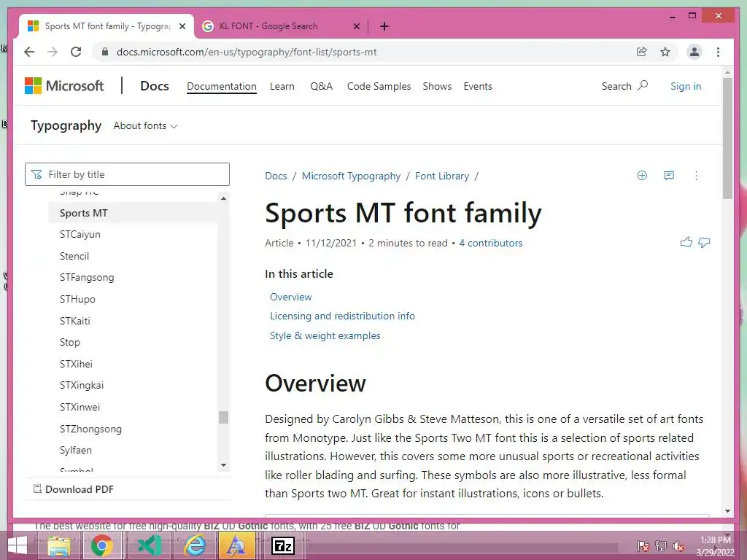
Task: Open STXinwei in the font list
Action: coord(80,407)
